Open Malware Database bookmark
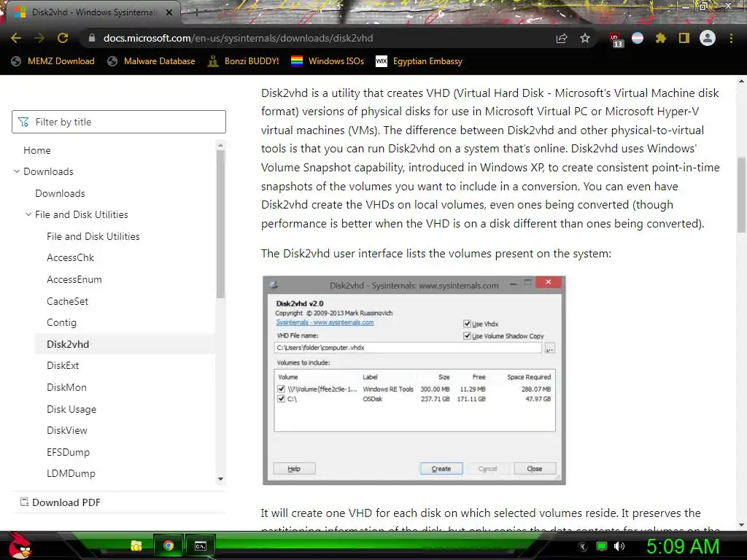The image size is (747, 560). (x=151, y=61)
